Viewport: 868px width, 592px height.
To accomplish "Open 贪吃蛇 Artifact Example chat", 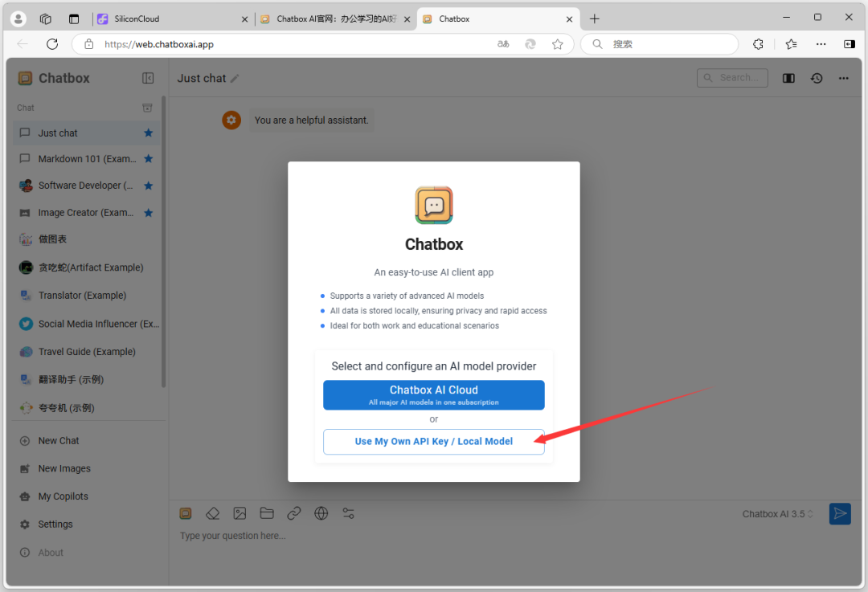I will click(86, 267).
